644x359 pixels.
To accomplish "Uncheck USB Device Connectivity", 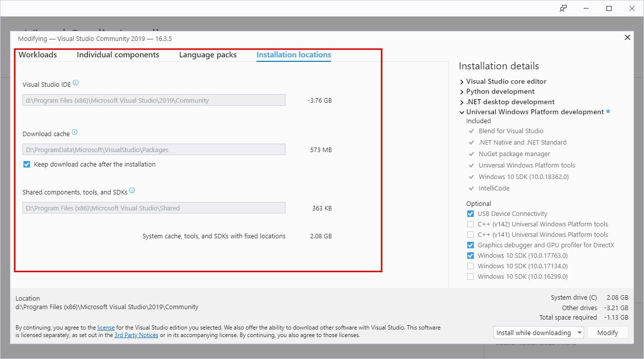I will coord(470,214).
